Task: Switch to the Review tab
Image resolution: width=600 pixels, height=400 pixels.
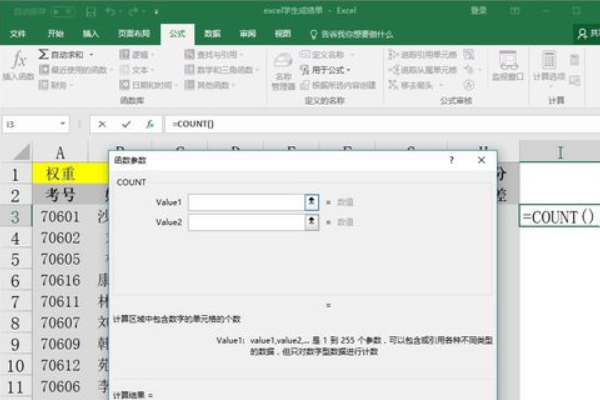Action: (248, 34)
